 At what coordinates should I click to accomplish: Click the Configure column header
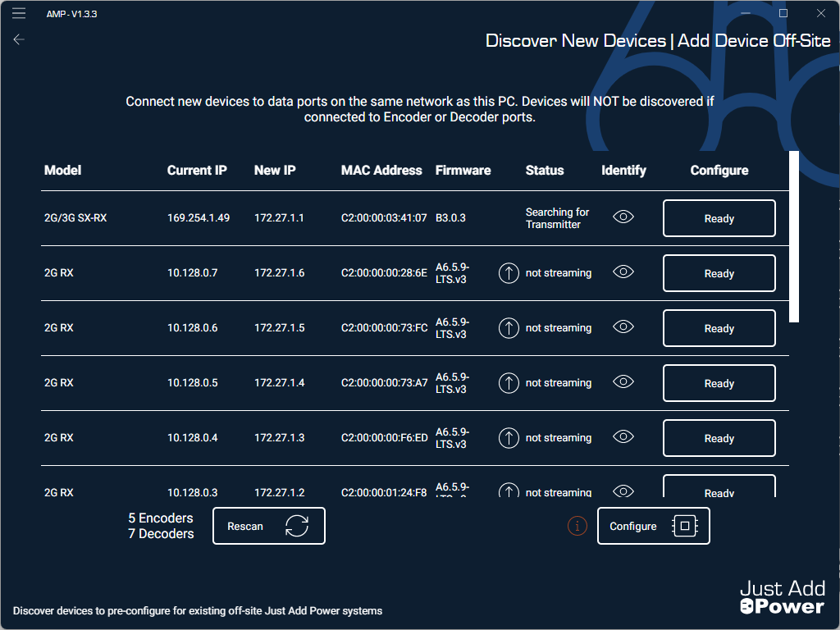[x=719, y=171]
